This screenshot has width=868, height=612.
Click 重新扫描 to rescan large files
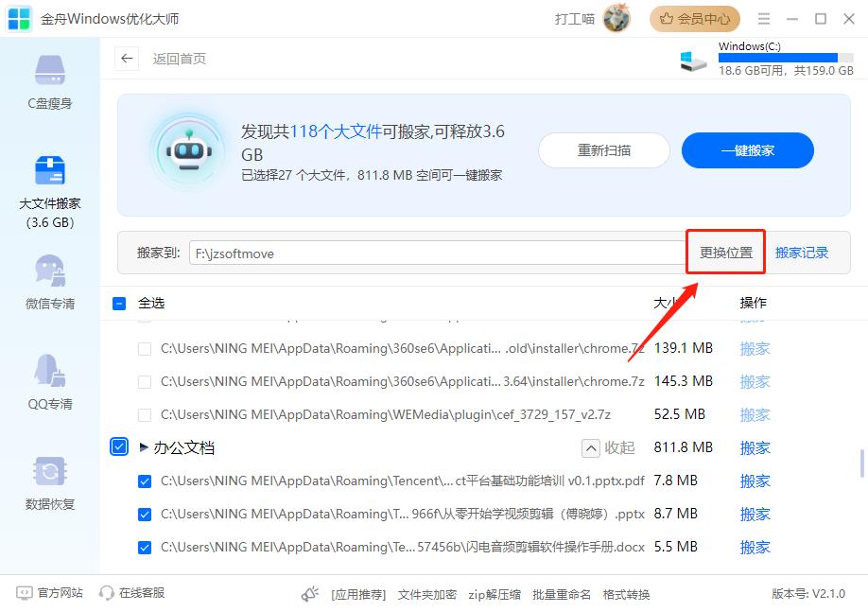click(x=603, y=150)
